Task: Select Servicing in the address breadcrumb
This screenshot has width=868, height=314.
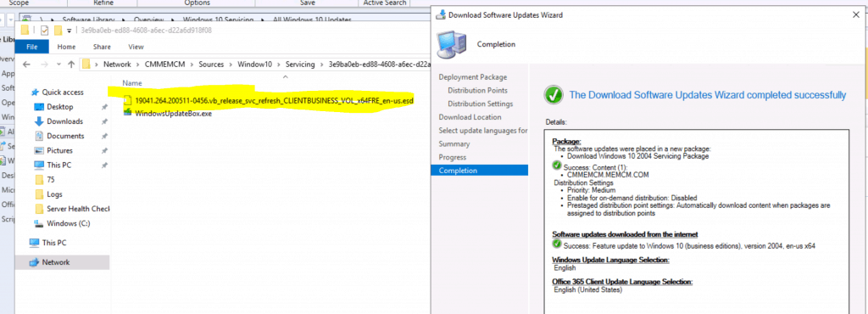Action: (300, 64)
